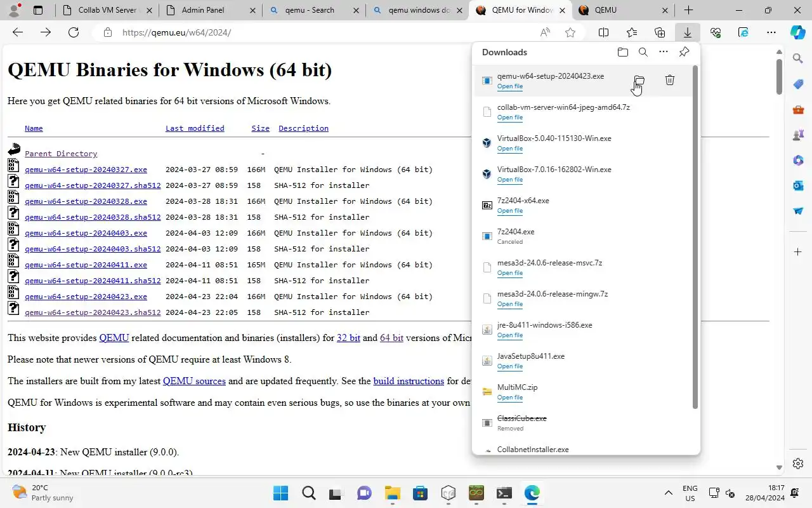Sort listing by Name column
This screenshot has height=508, width=812.
click(34, 128)
